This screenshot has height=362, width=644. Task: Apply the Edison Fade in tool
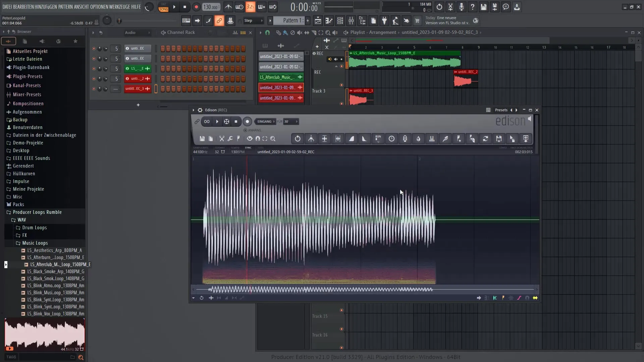pos(351,139)
